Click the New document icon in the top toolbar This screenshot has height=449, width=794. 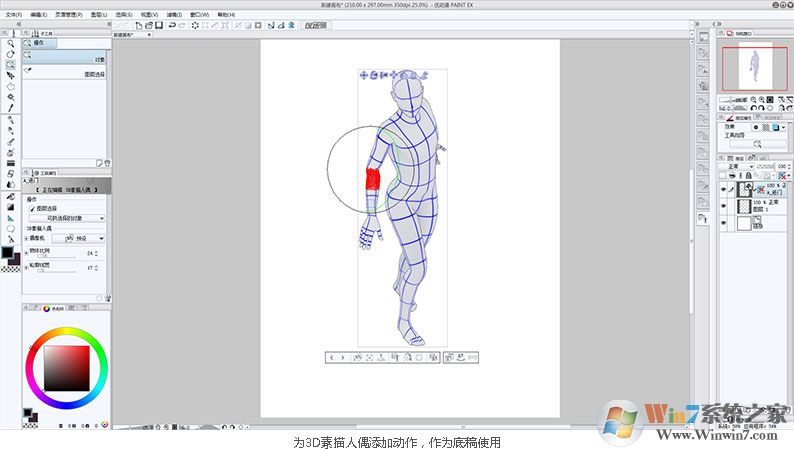click(x=139, y=25)
